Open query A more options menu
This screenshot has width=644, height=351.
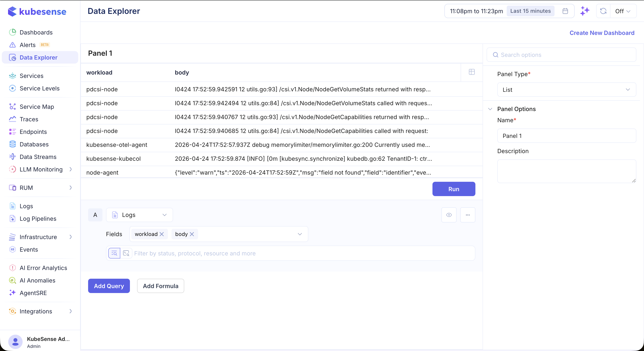tap(468, 215)
